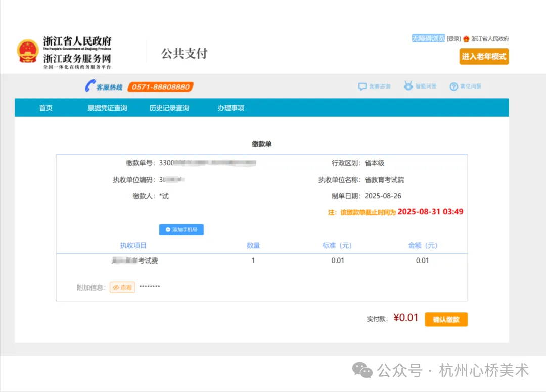Open the 办理事项 tab
The image size is (546, 392).
pos(231,108)
